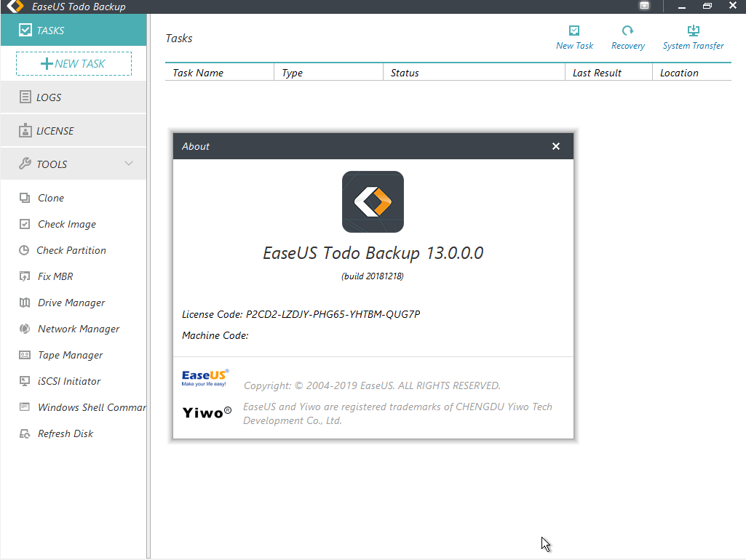Close the EaseUS Todo Backup window
This screenshot has width=746, height=560.
[x=733, y=6]
